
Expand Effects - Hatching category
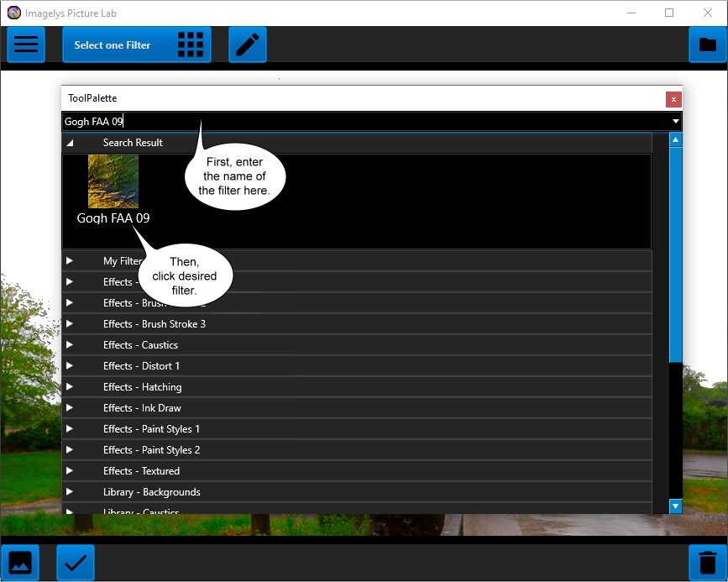[70, 386]
